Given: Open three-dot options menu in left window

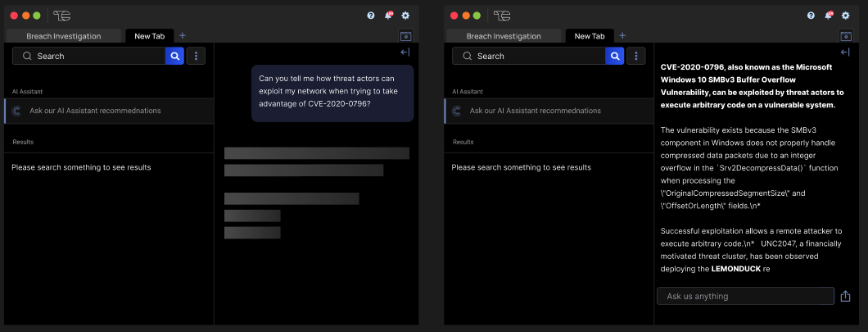Looking at the screenshot, I should pos(196,56).
